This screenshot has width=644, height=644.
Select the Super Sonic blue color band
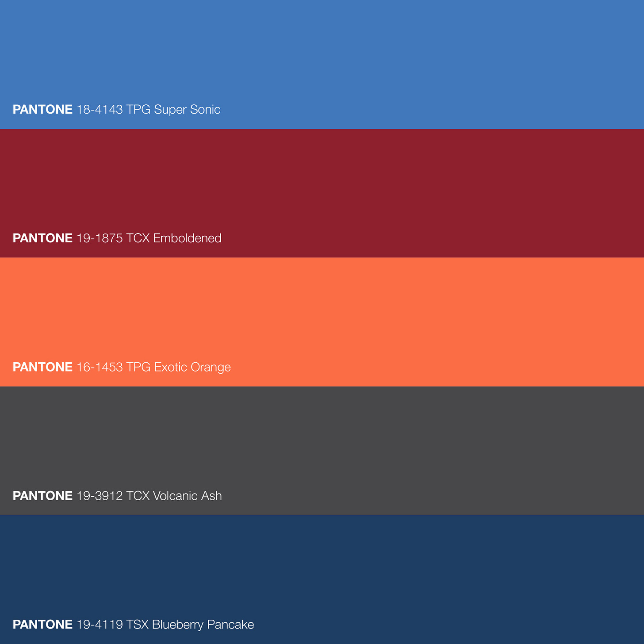click(322, 64)
